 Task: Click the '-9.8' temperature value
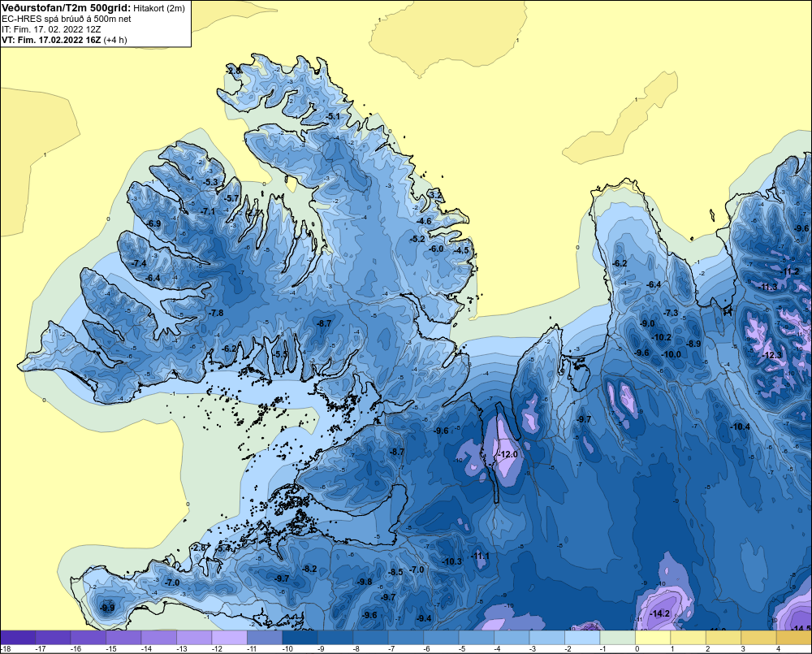(365, 582)
